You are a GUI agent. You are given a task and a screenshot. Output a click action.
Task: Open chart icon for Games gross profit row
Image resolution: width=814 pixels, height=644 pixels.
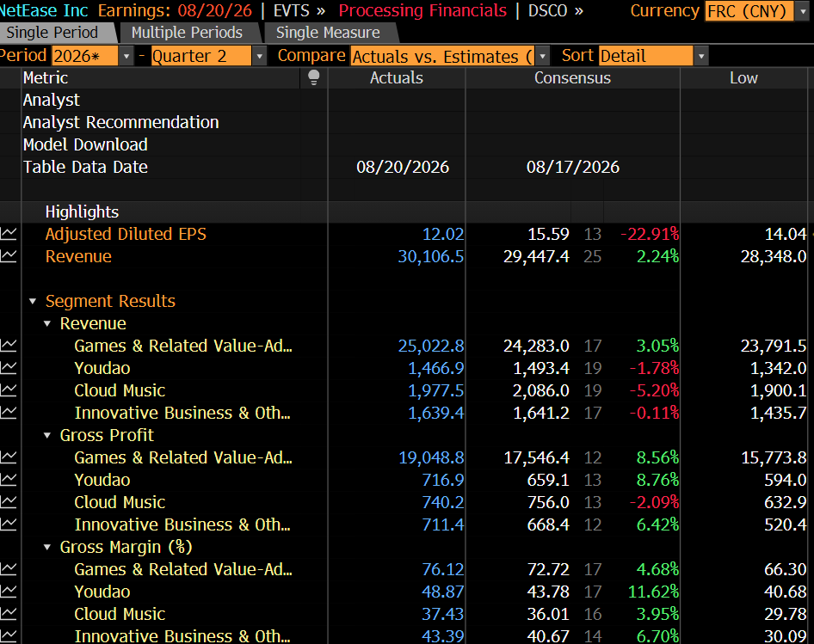(x=9, y=457)
